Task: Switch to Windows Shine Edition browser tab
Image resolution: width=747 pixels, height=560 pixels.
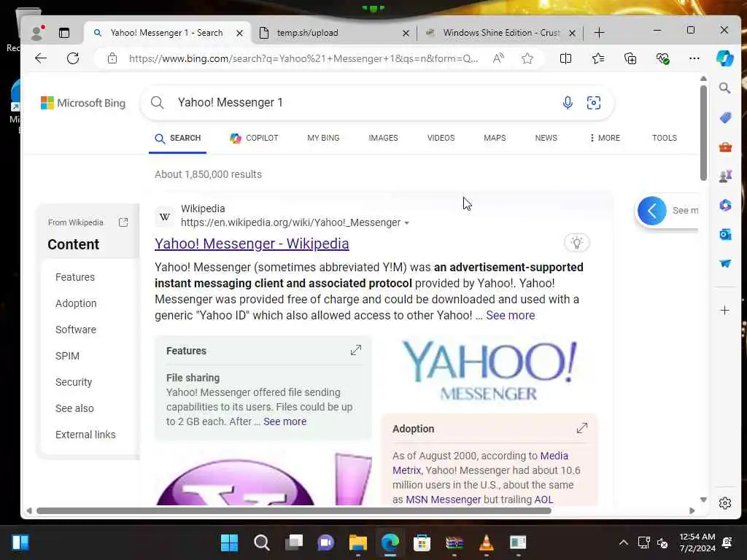Action: click(x=499, y=33)
